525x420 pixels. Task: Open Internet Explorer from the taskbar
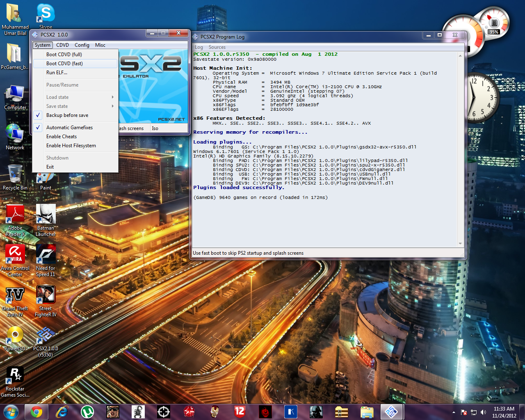(62, 411)
